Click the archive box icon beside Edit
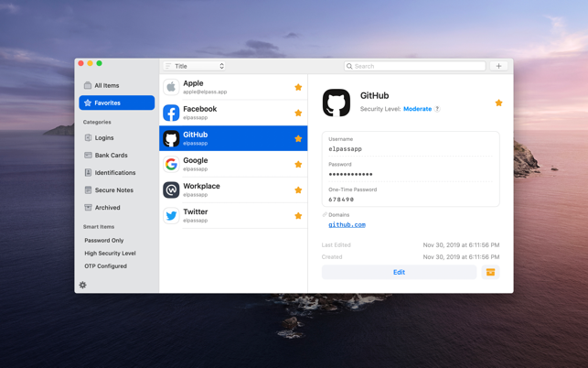Viewport: 588px width, 368px height. tap(490, 272)
